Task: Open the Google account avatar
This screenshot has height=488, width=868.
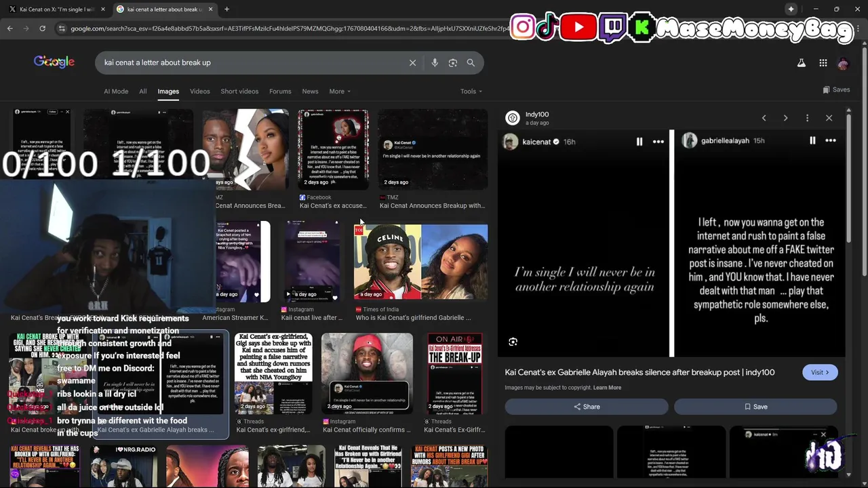Action: (x=843, y=63)
